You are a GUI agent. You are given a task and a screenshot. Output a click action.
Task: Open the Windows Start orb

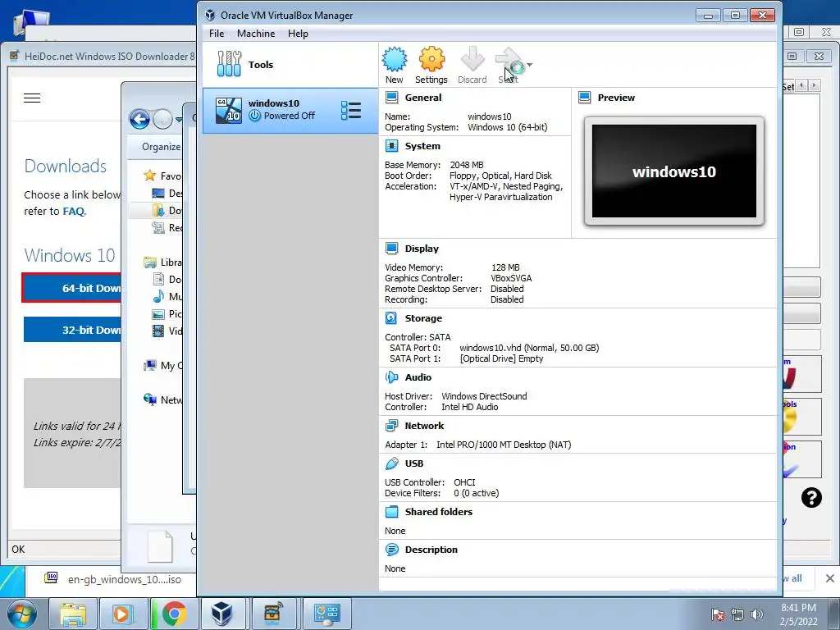click(22, 614)
